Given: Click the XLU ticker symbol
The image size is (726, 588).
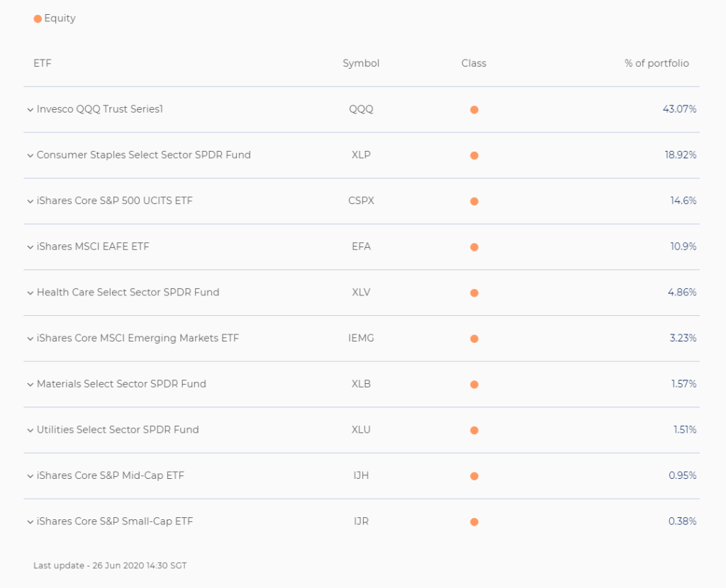Looking at the screenshot, I should pyautogui.click(x=361, y=429).
